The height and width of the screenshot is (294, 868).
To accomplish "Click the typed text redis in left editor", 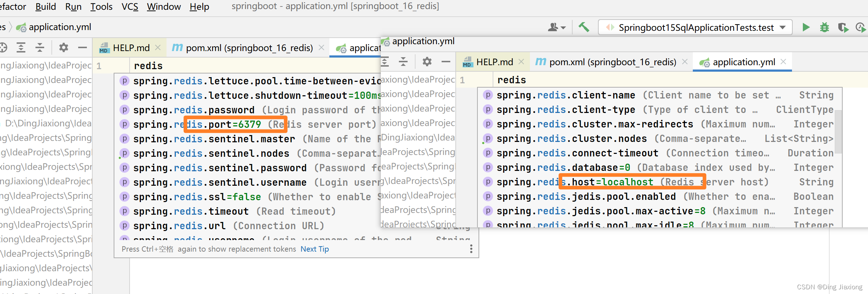I will (x=148, y=66).
